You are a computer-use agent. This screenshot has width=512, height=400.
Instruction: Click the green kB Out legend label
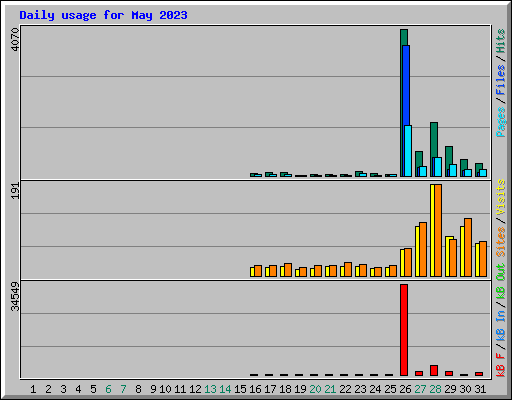click(501, 281)
